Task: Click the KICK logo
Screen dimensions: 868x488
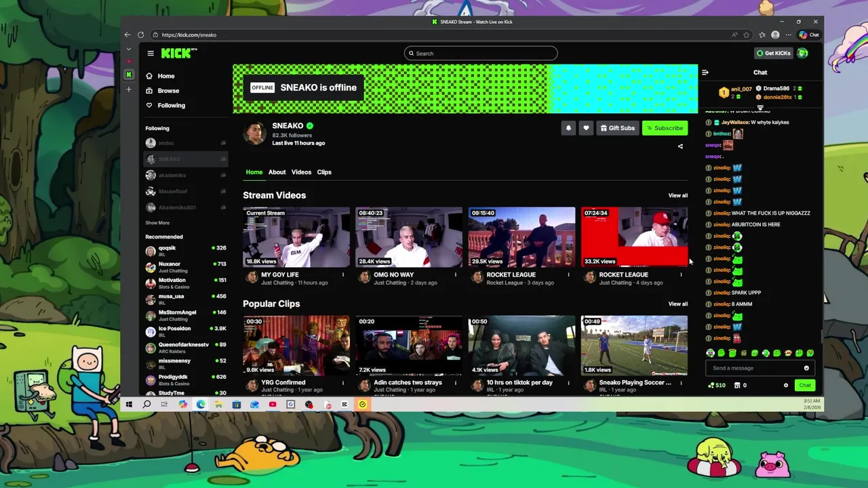Action: (x=179, y=54)
